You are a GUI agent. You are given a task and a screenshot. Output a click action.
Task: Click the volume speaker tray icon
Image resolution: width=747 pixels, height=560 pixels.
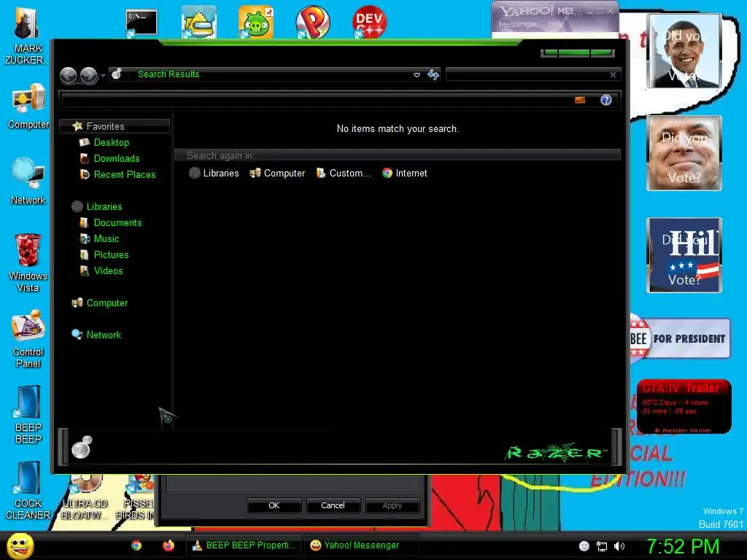pos(619,546)
